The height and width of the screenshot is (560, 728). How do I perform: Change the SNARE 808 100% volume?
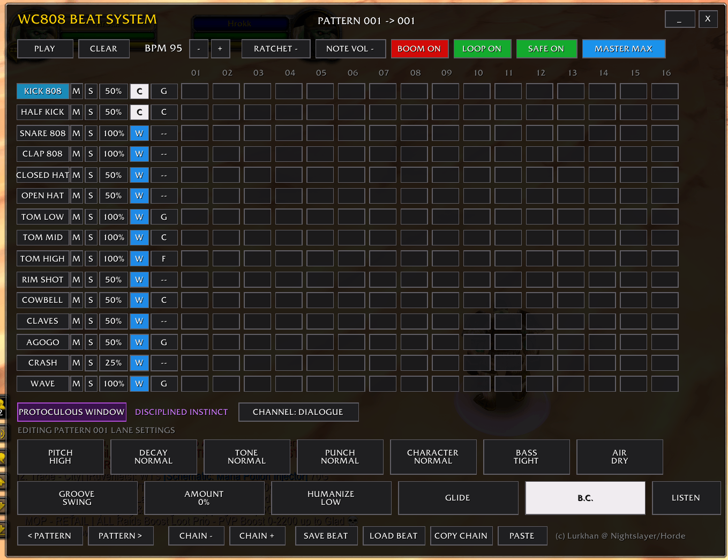point(114,133)
